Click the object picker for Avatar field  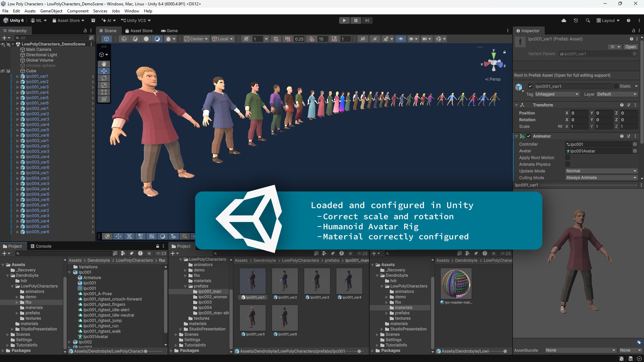(x=635, y=151)
